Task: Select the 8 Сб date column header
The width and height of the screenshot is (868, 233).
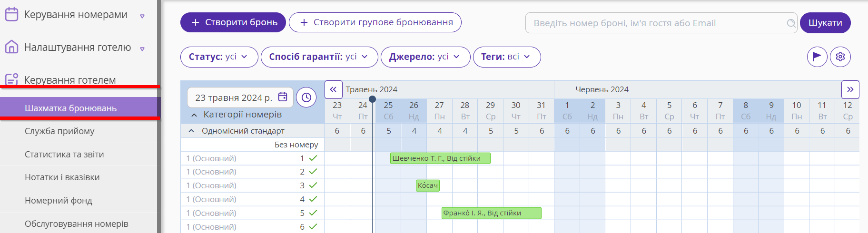Action: pos(746,110)
